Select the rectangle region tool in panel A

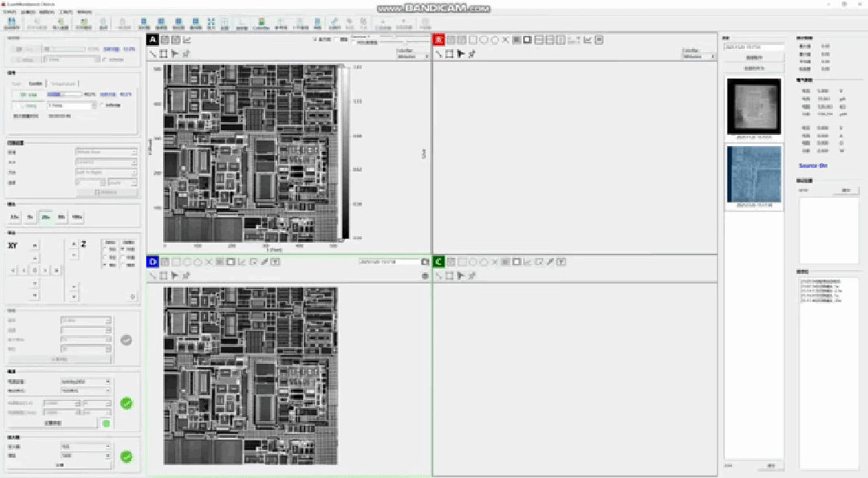click(164, 54)
